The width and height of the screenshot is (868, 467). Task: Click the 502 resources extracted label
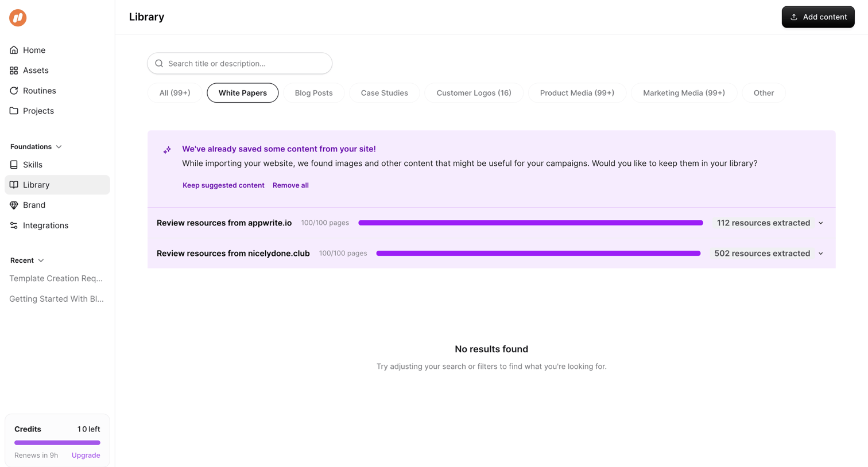762,254
